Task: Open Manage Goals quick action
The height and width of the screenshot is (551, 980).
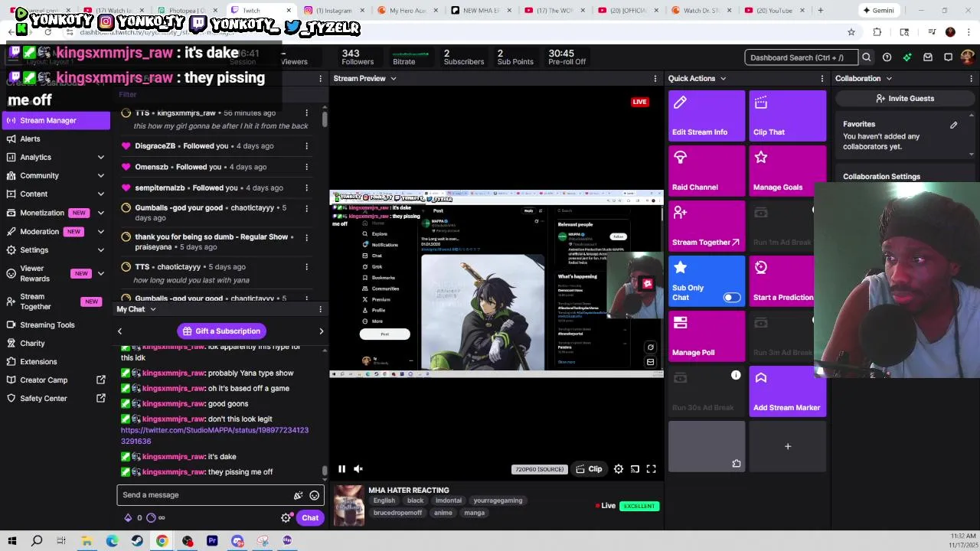Action: tap(787, 171)
